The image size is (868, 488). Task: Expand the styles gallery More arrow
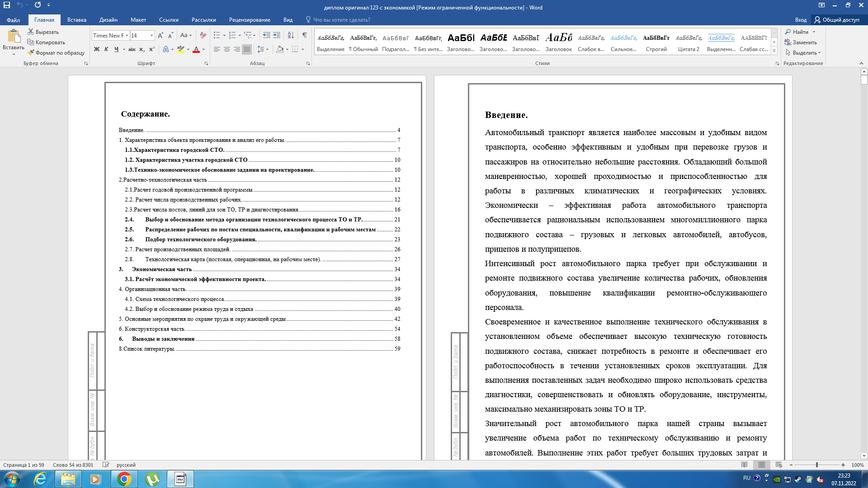pos(774,51)
